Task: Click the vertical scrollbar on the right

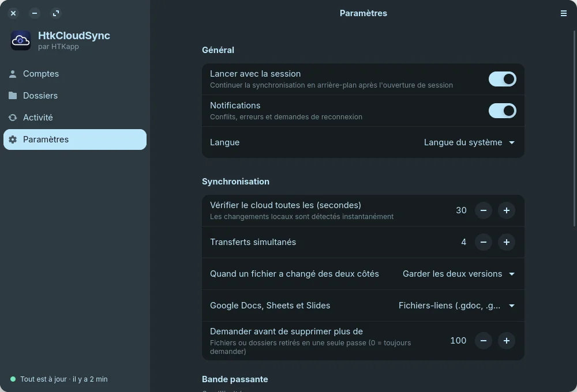Action: click(x=575, y=129)
